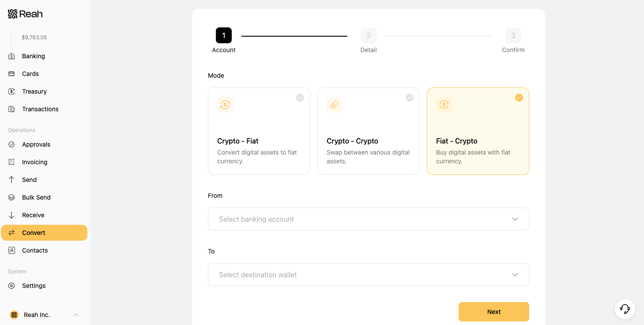Image resolution: width=644 pixels, height=325 pixels.
Task: Click the Next button
Action: [x=494, y=312]
